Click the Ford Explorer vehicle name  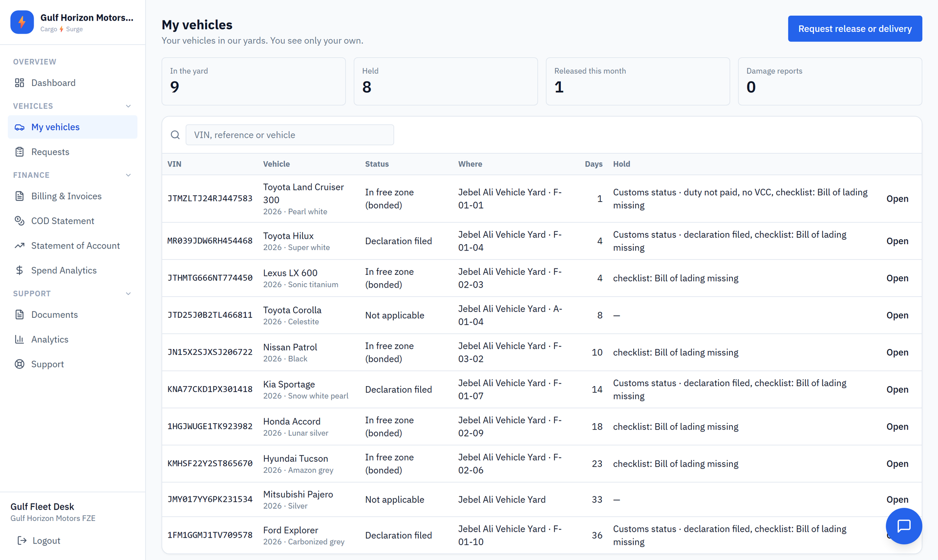pos(291,530)
